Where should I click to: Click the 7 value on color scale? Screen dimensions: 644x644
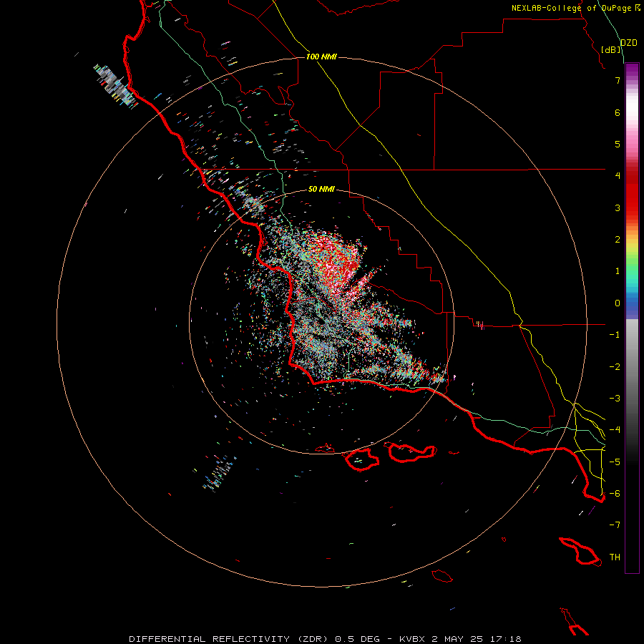tap(618, 80)
